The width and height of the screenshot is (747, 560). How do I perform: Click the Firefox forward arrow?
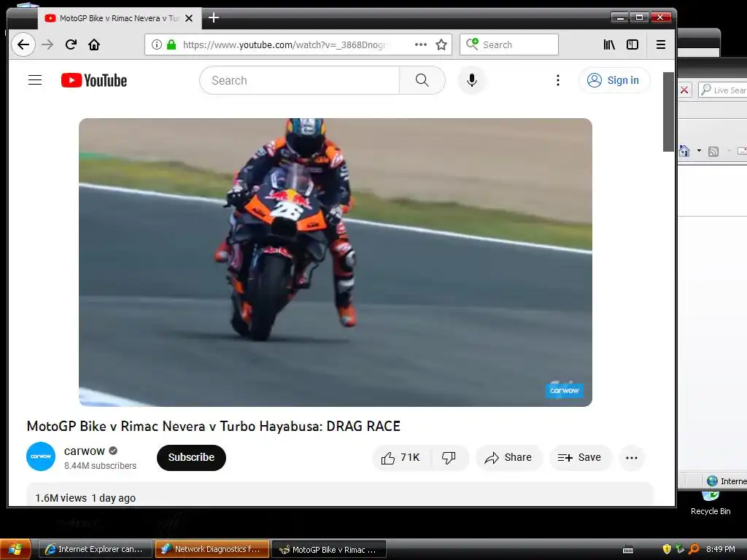tap(47, 44)
